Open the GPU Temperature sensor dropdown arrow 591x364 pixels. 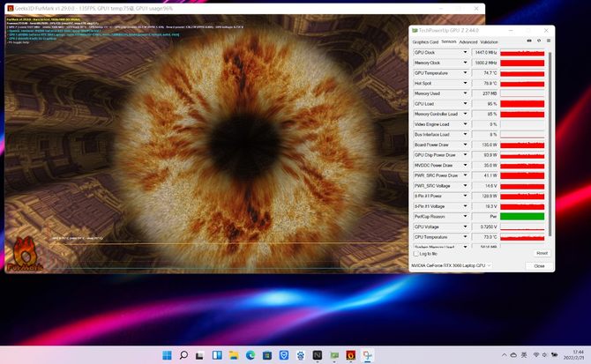(x=466, y=73)
